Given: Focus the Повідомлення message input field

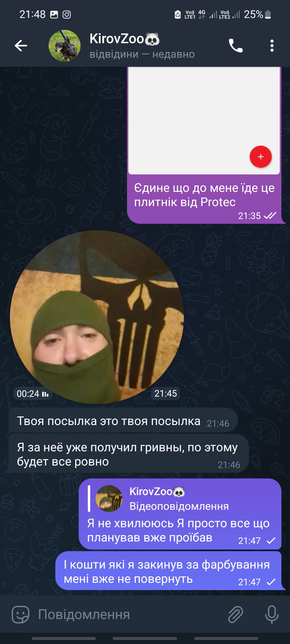Looking at the screenshot, I should 129,614.
